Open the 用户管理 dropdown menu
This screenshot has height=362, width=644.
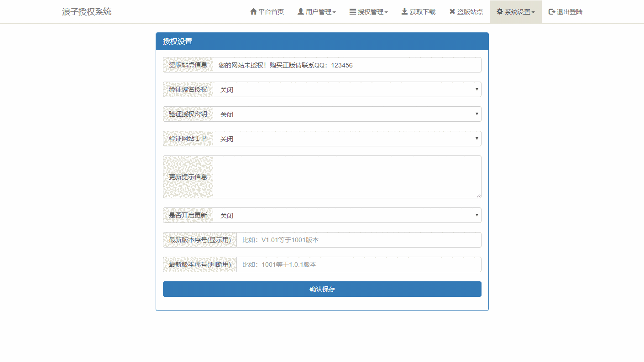317,12
